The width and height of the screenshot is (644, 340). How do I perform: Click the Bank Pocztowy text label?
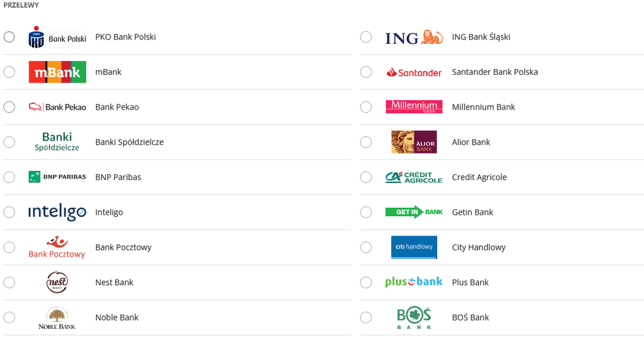(x=123, y=248)
